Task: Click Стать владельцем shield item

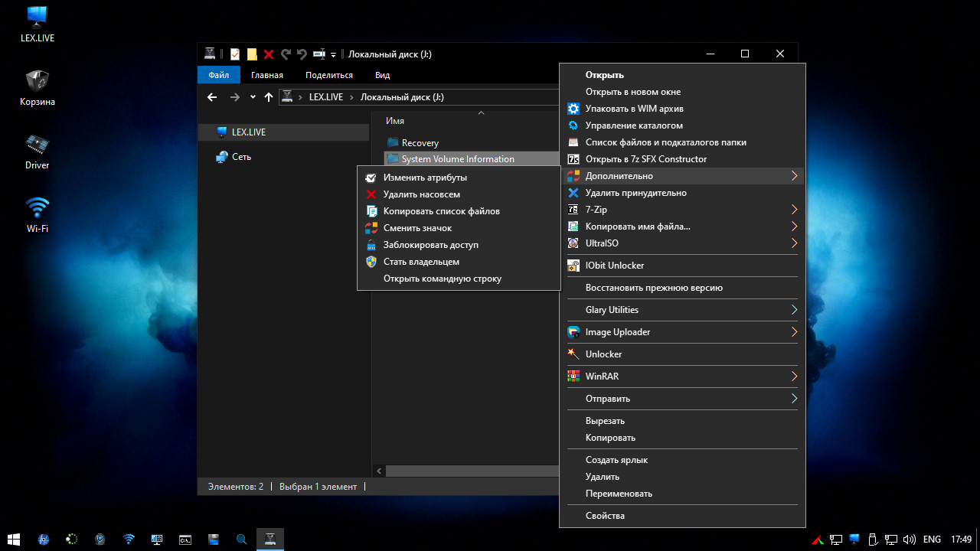Action: [x=421, y=262]
